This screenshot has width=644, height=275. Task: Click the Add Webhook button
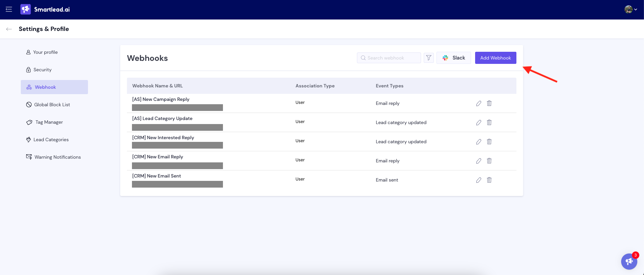(495, 58)
